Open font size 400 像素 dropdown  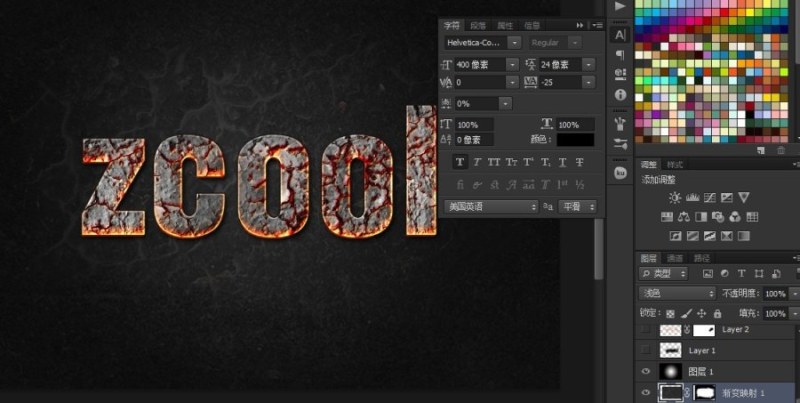coord(512,65)
